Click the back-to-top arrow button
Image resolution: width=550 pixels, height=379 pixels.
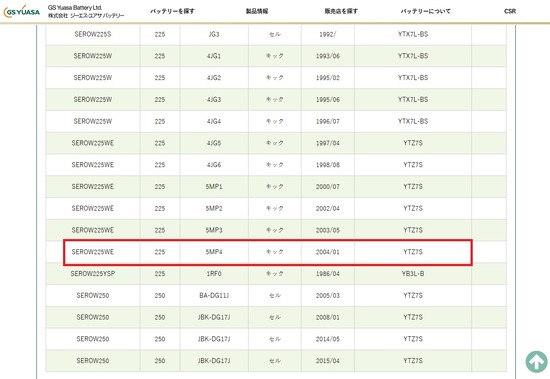click(536, 362)
